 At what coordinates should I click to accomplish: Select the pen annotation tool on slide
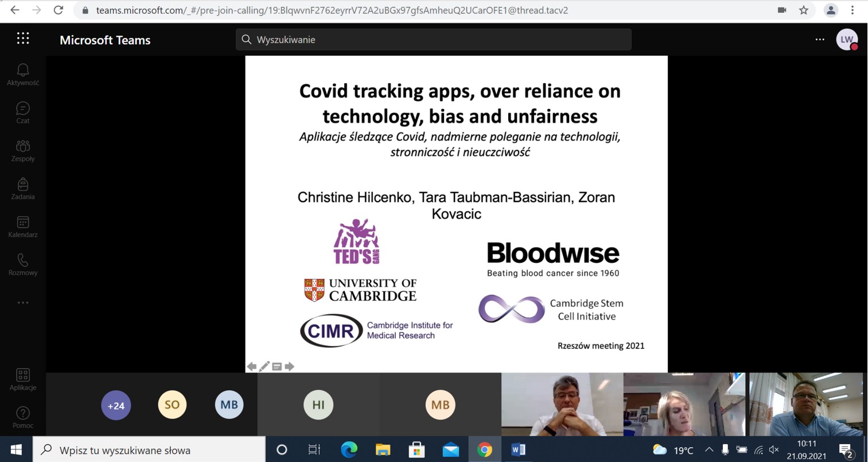click(x=264, y=366)
